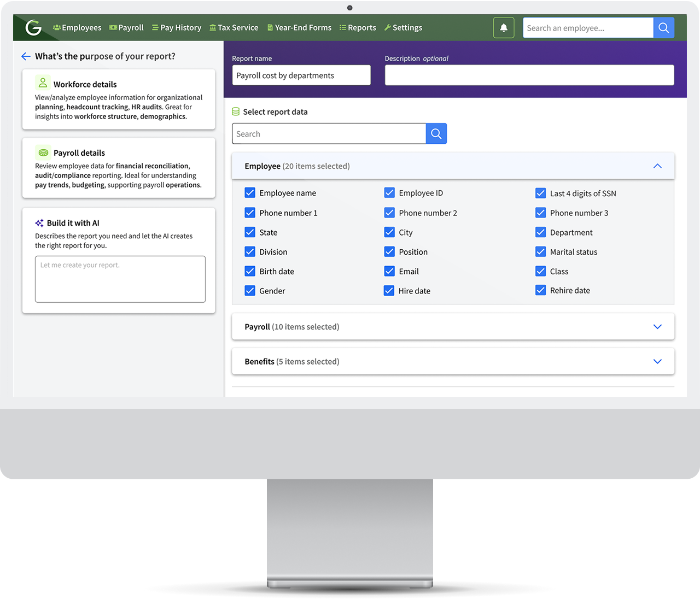Screen dimensions: 700x599
Task: Click the Year-End Forms document icon
Action: (270, 27)
